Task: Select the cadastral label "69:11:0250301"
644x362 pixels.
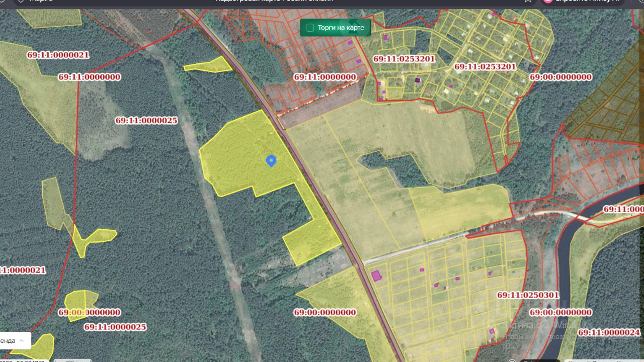Action: click(x=528, y=295)
